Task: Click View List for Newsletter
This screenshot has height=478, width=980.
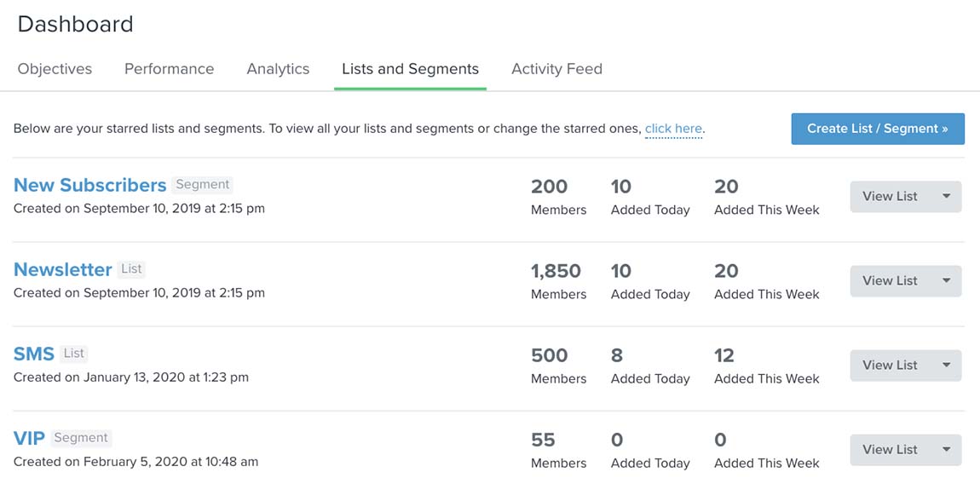Action: (890, 281)
